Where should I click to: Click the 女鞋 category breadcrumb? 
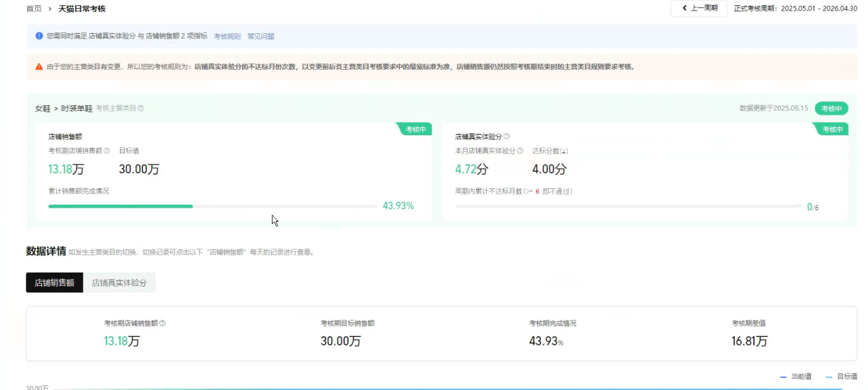coord(42,108)
